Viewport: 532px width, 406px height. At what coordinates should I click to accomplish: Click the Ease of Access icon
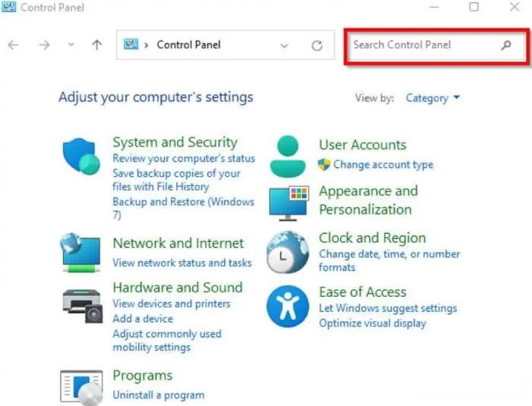coord(288,307)
